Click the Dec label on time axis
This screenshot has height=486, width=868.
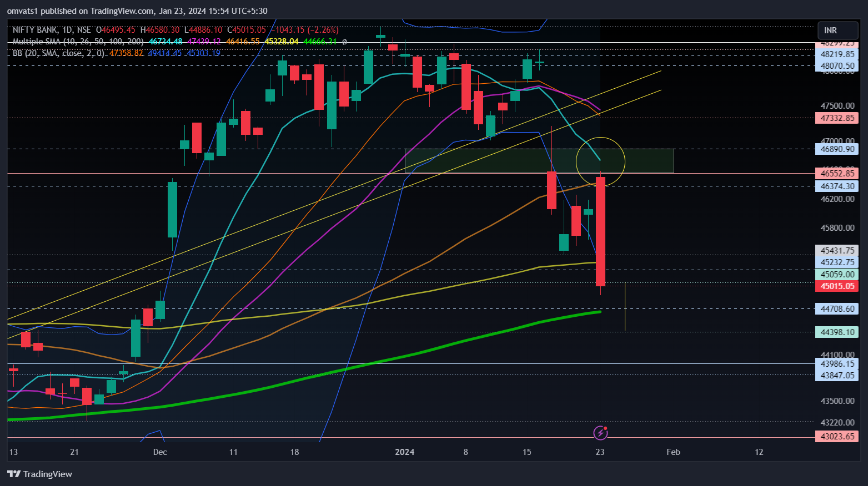(160, 452)
